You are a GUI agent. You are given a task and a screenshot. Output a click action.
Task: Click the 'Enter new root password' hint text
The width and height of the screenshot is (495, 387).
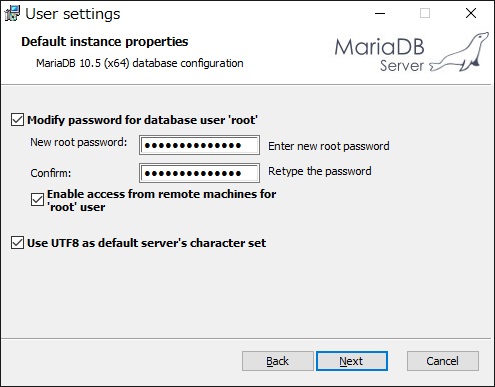click(x=329, y=146)
